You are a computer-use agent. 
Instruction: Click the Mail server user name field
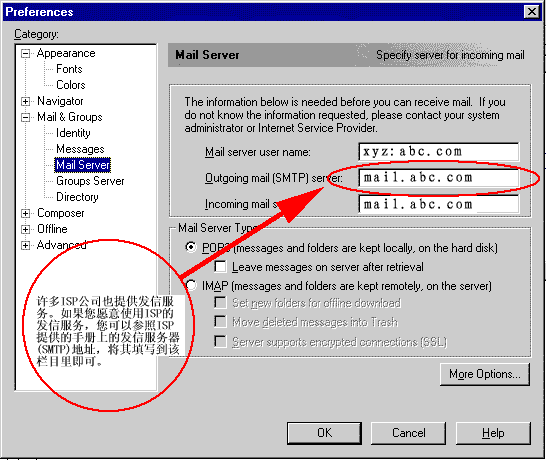click(x=439, y=152)
